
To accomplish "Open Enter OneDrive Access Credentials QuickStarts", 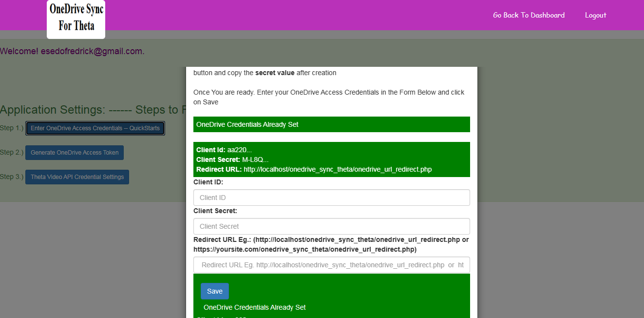I will pos(95,128).
